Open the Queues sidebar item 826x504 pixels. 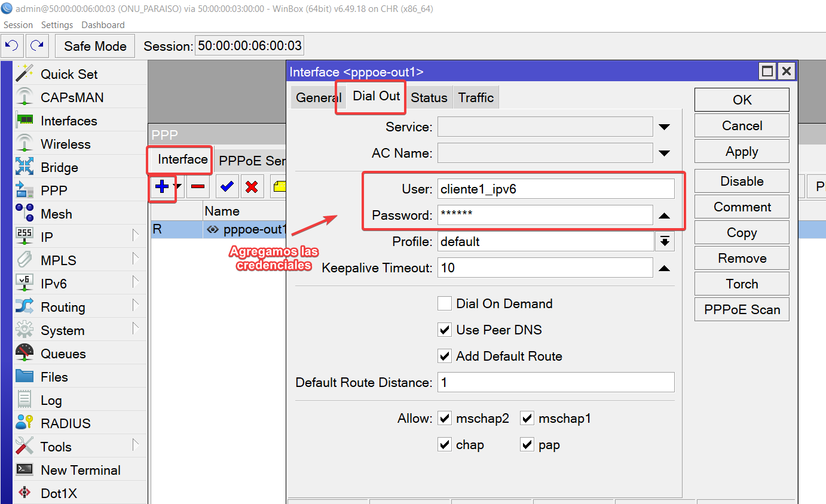(x=63, y=354)
